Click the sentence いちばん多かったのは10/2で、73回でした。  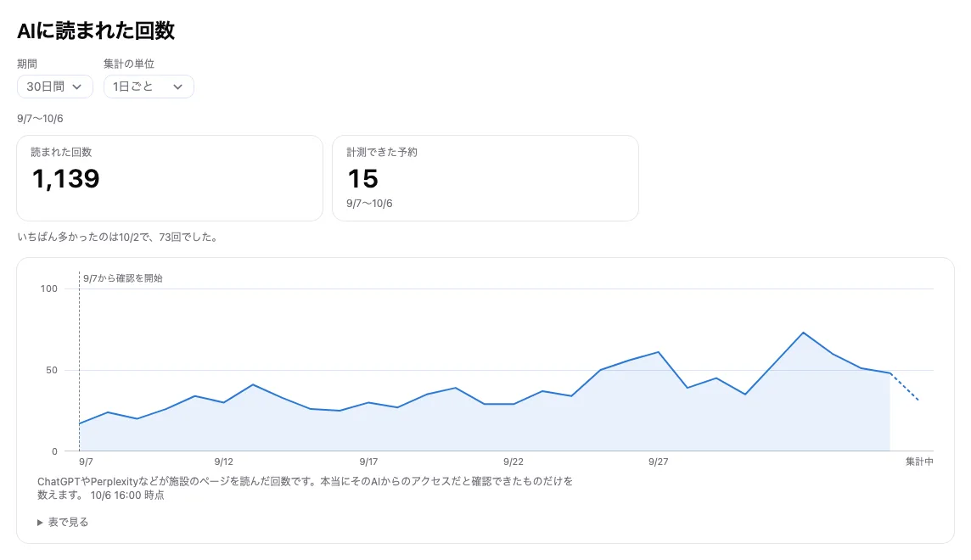pos(118,237)
